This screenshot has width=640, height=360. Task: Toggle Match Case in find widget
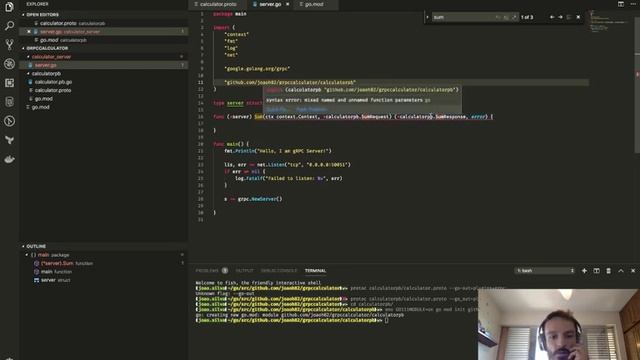point(498,17)
